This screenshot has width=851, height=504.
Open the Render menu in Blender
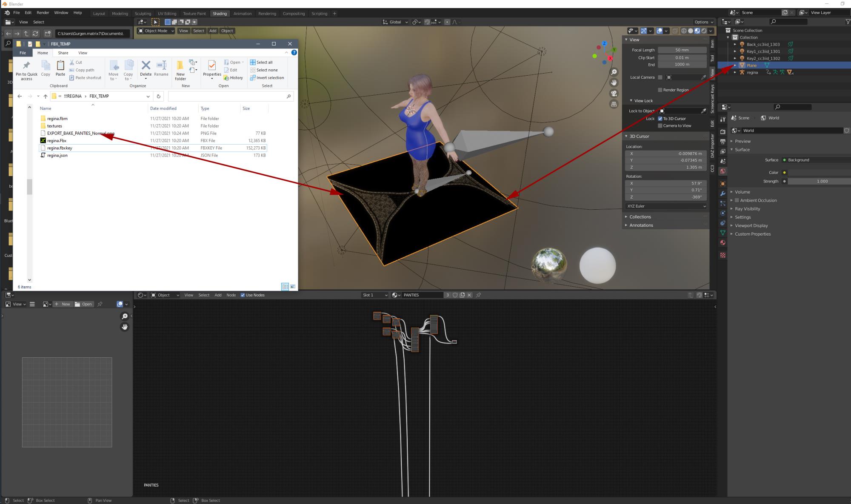[43, 13]
